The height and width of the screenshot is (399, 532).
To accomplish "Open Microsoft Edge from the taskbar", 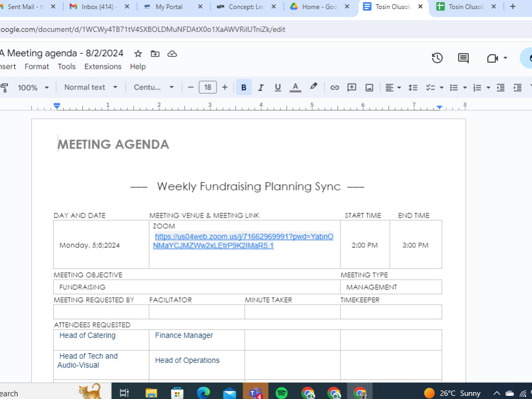I will point(203,393).
